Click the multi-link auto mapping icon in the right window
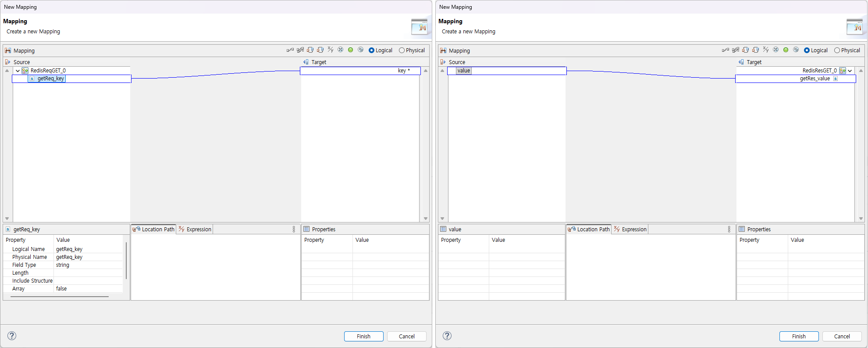 (736, 50)
